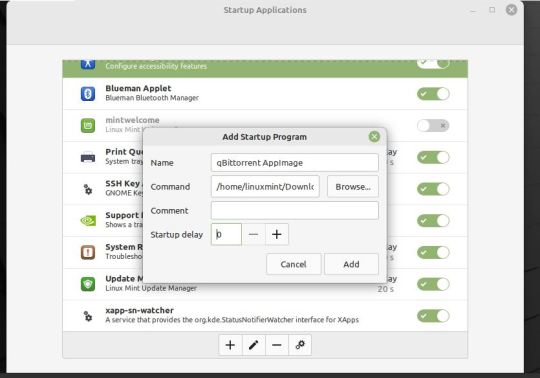Image resolution: width=540 pixels, height=378 pixels.
Task: Click the Print Queue printer icon
Action: pyautogui.click(x=88, y=157)
